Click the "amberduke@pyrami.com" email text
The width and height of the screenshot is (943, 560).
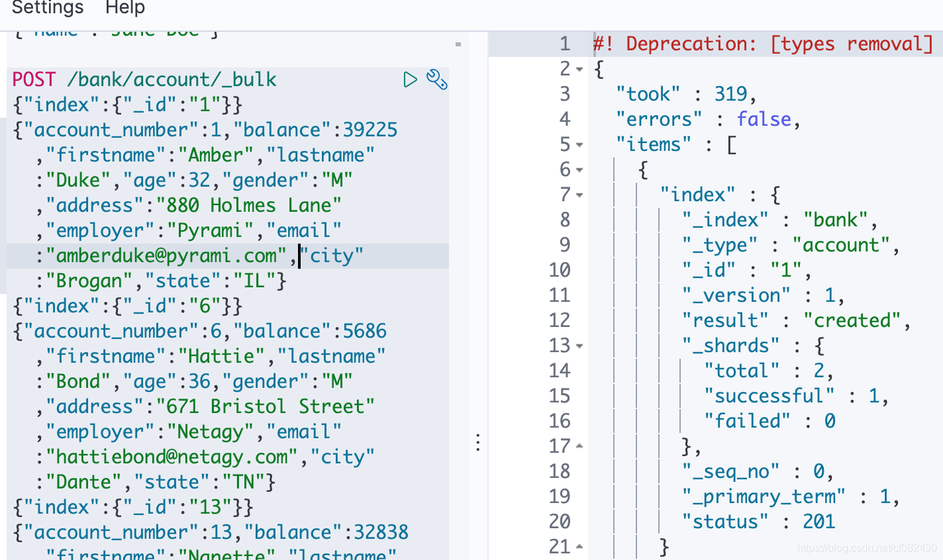[166, 256]
